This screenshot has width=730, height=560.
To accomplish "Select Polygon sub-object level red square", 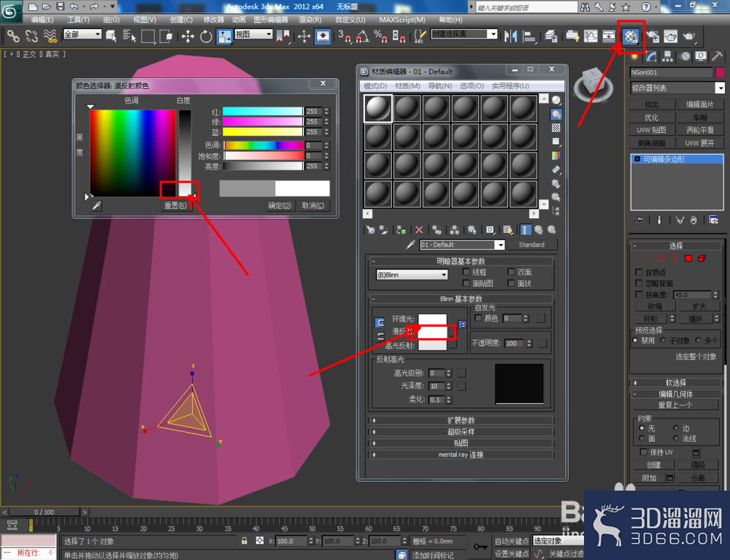I will 688,258.
